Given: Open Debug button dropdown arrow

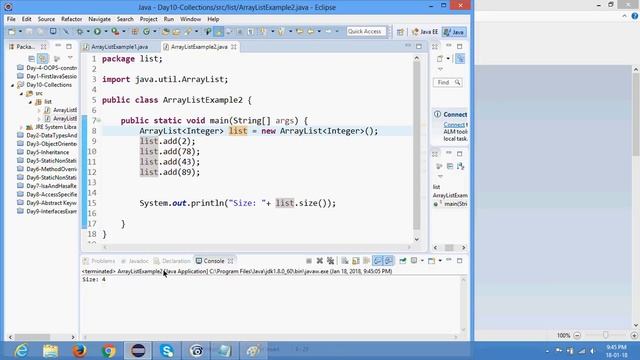Looking at the screenshot, I should 88,31.
